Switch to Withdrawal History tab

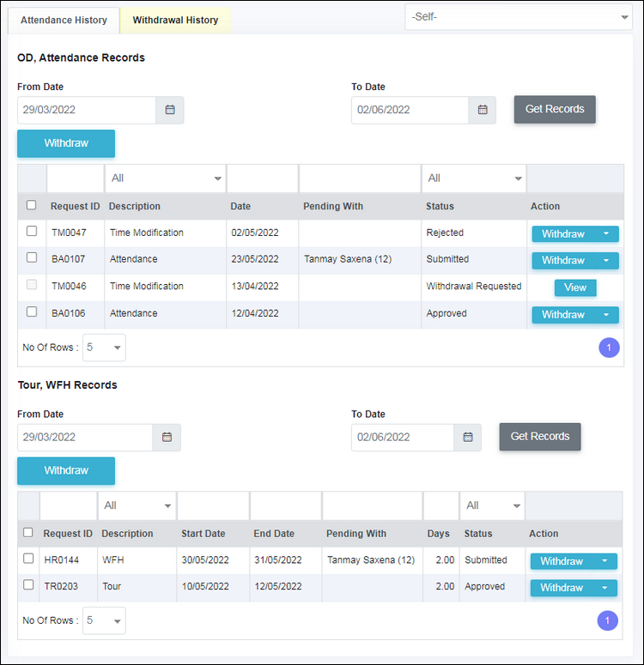(175, 20)
